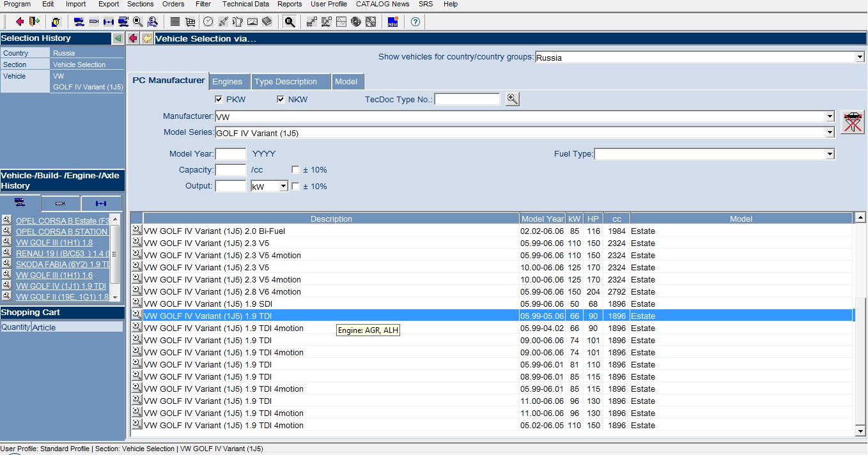
Task: Click the Model Year input field
Action: point(231,154)
